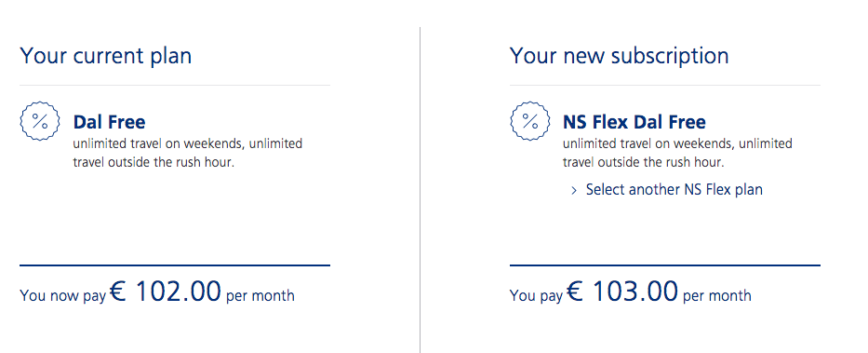Click the Your new subscription heading
Viewport: 868px width, 353px height.
pos(619,56)
